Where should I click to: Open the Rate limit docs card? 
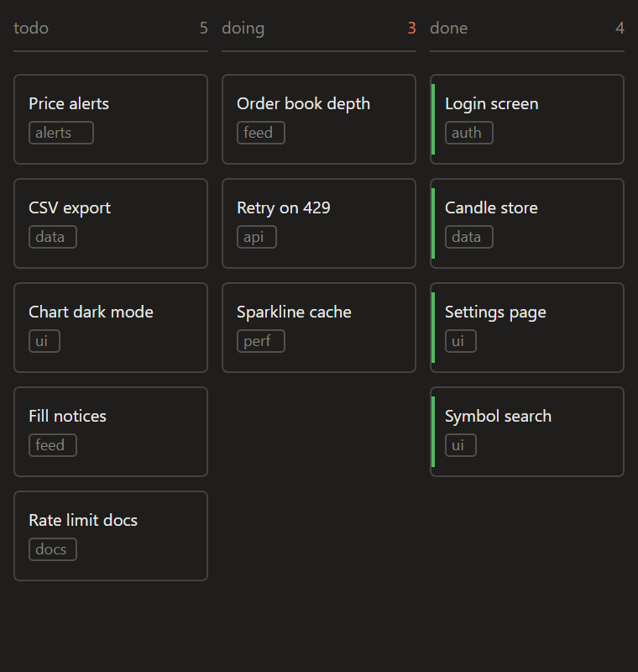click(x=111, y=536)
